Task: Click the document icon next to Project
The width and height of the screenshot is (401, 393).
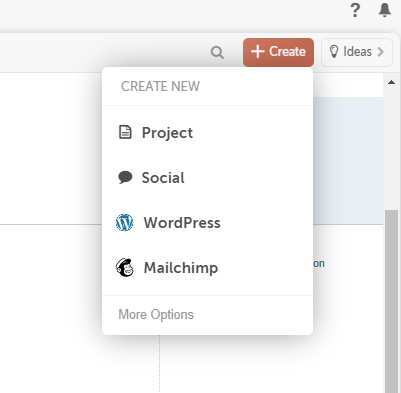Action: [125, 132]
